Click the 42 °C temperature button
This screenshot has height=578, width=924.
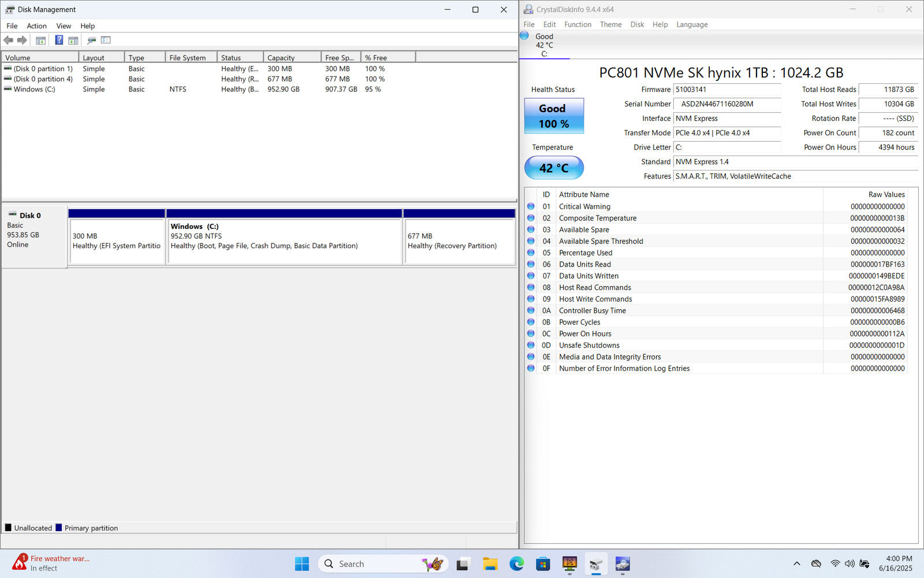(554, 168)
